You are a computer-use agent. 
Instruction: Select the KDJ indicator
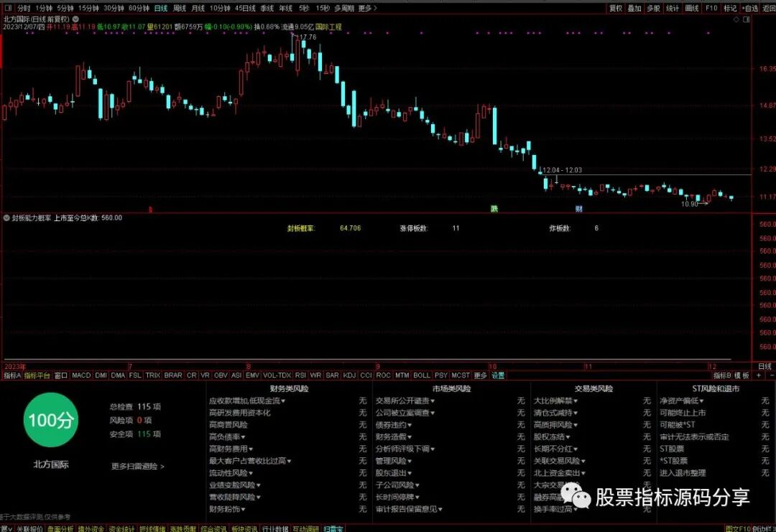click(x=349, y=375)
